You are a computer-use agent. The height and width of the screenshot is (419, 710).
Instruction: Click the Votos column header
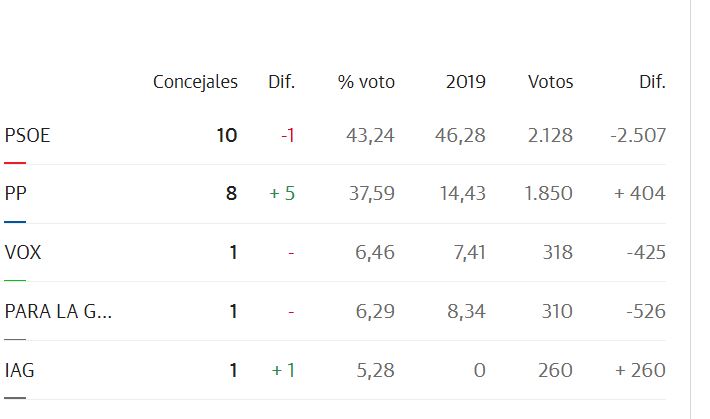(x=550, y=82)
